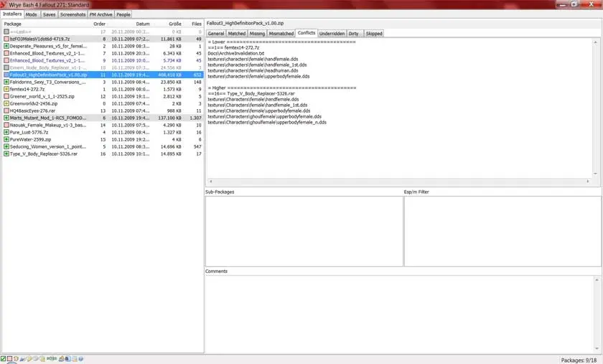Click the 'Packages: 9/18' status text
603x364 pixels.
pos(579,360)
